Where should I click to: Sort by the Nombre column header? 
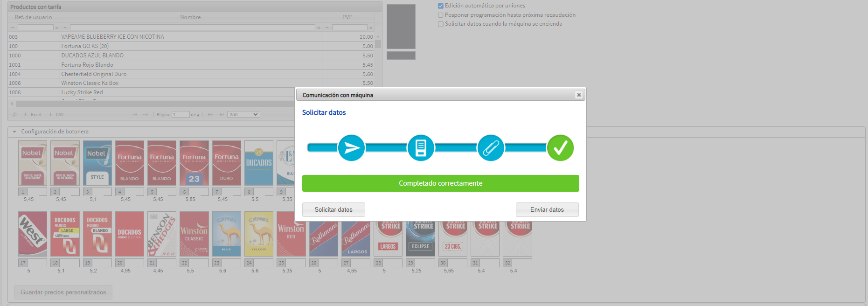tap(191, 17)
